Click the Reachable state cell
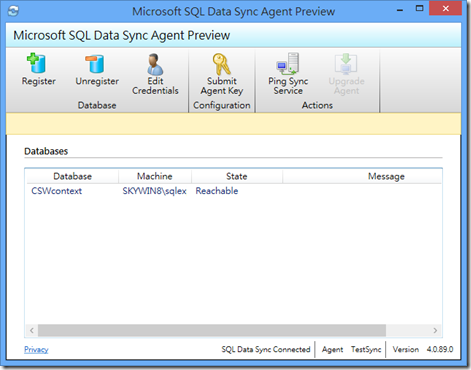Screen dimensions: 471x370 pyautogui.click(x=217, y=191)
